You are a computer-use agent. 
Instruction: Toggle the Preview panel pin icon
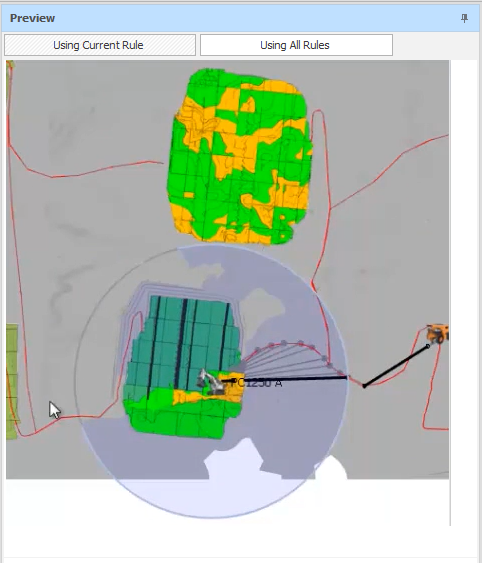(464, 18)
